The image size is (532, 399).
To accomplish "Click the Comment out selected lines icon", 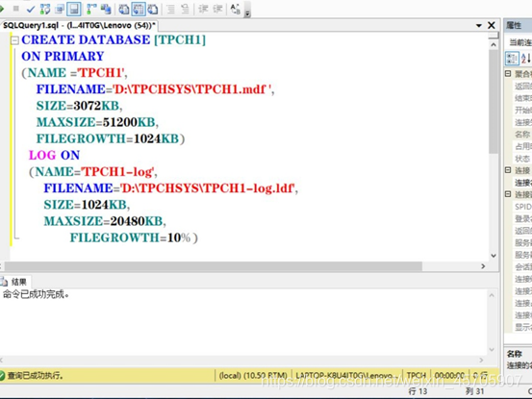I will click(x=170, y=10).
